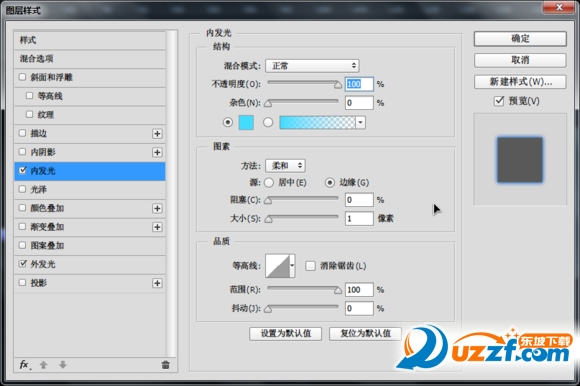Move effect up with up arrow icon
Screen dimensions: 580x386
click(x=43, y=365)
